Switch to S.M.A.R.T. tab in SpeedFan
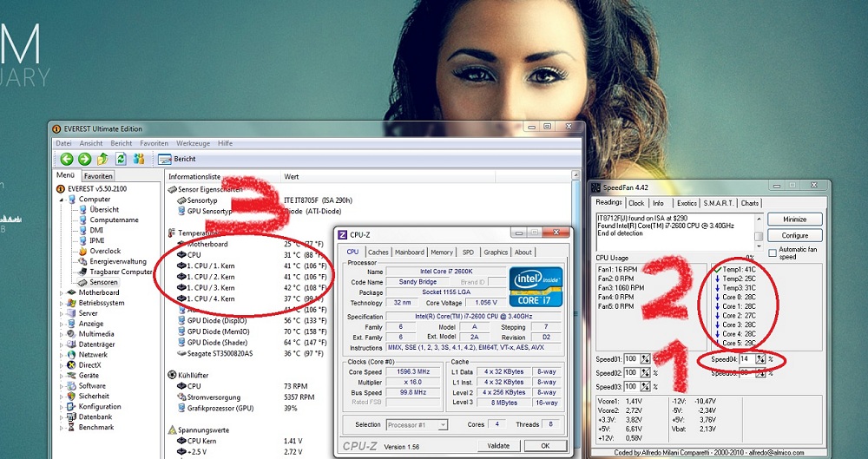Viewport: 868px width, 459px height. click(718, 203)
